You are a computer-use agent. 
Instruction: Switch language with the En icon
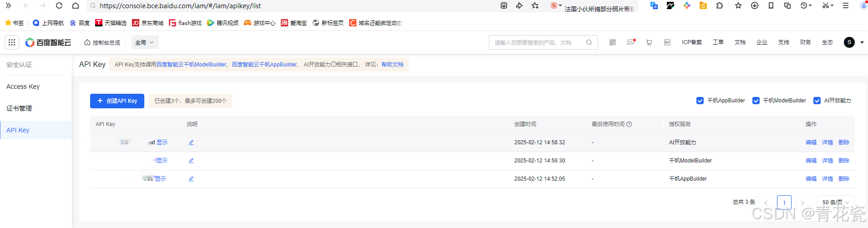coord(667,42)
